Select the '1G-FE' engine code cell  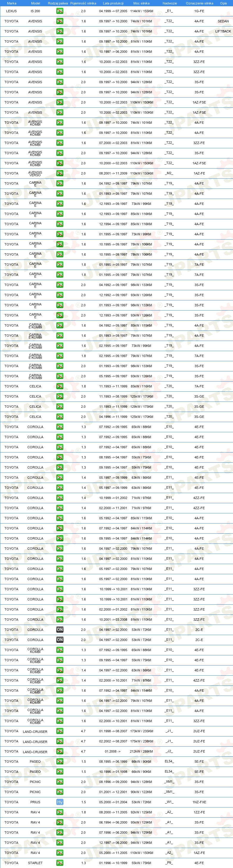pos(199,11)
